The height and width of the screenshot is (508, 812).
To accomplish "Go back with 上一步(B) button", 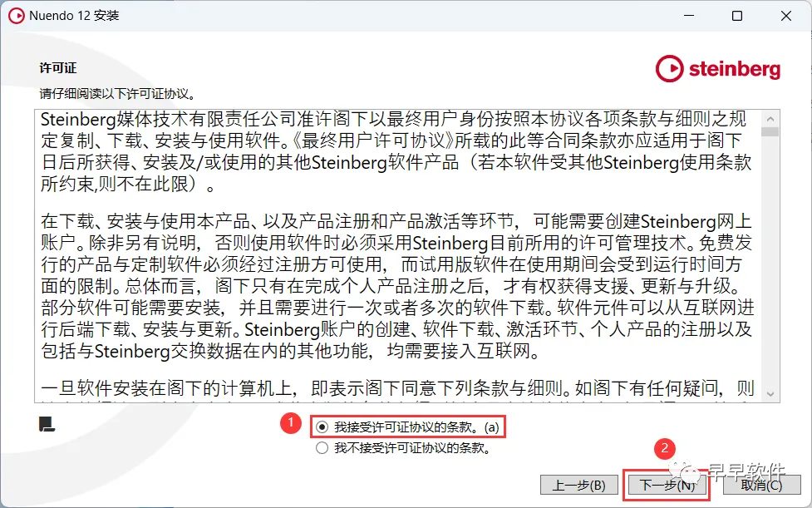I will tap(579, 486).
